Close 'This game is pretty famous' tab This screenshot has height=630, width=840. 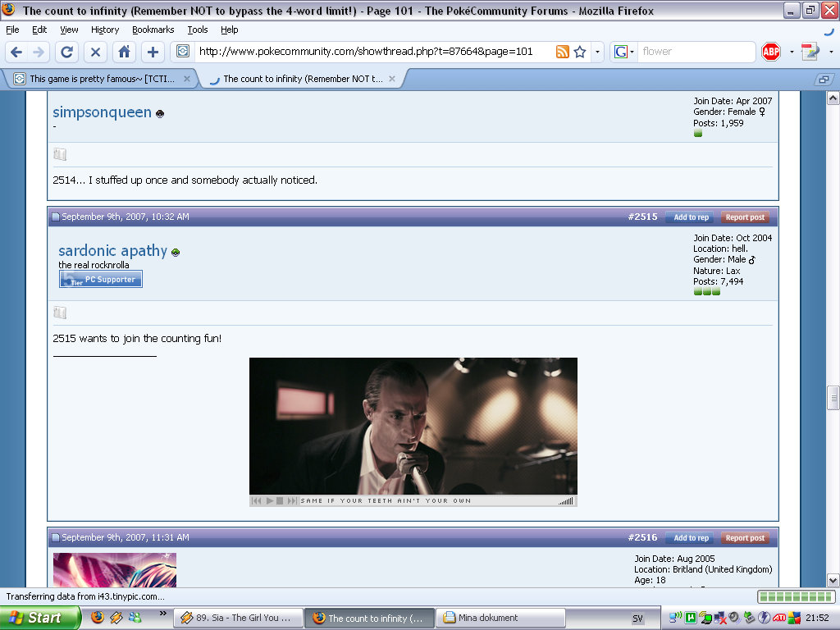pyautogui.click(x=187, y=79)
